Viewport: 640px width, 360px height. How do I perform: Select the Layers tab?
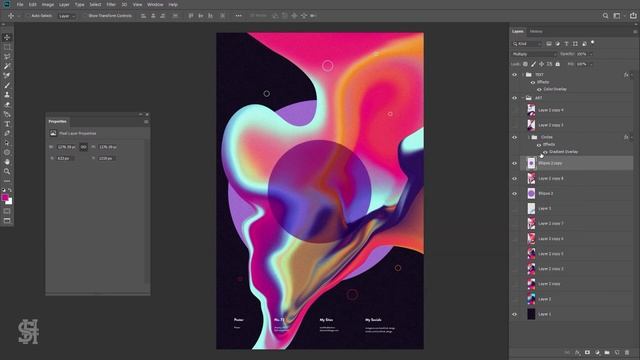coord(518,31)
